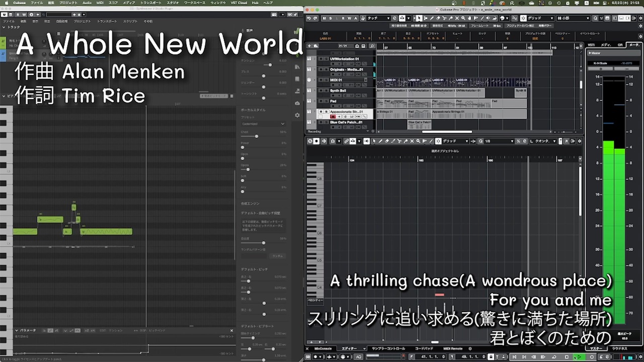
Task: Switch to the コードパッド tab
Action: click(x=424, y=348)
